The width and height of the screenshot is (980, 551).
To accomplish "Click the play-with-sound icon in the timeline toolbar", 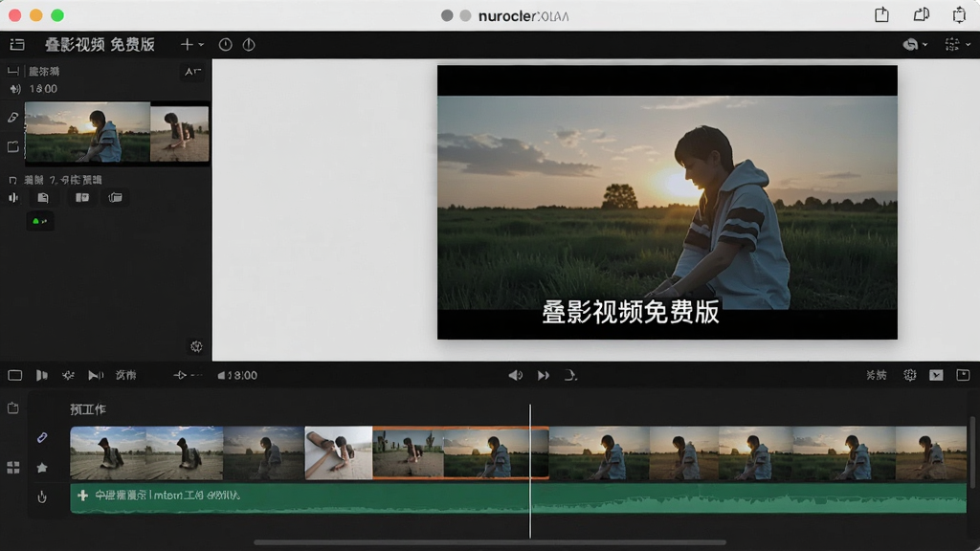I will tap(95, 375).
